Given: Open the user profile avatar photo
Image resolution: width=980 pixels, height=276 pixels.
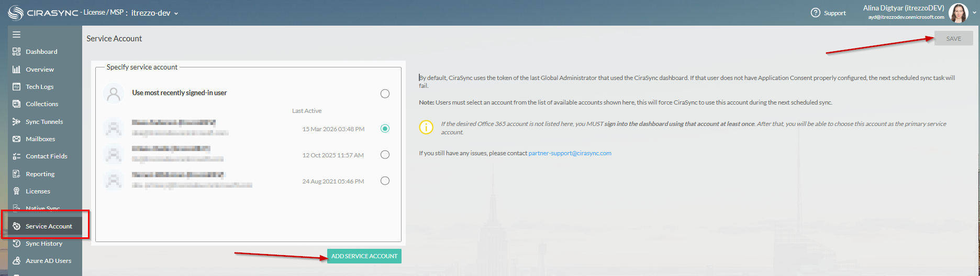Looking at the screenshot, I should pos(959,13).
